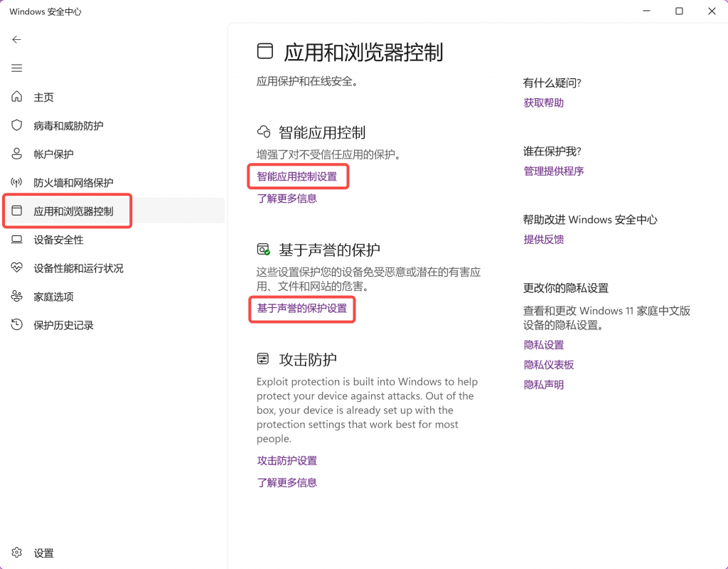
Task: Click the shield icon for 病毒和威胁防护
Action: [x=17, y=125]
